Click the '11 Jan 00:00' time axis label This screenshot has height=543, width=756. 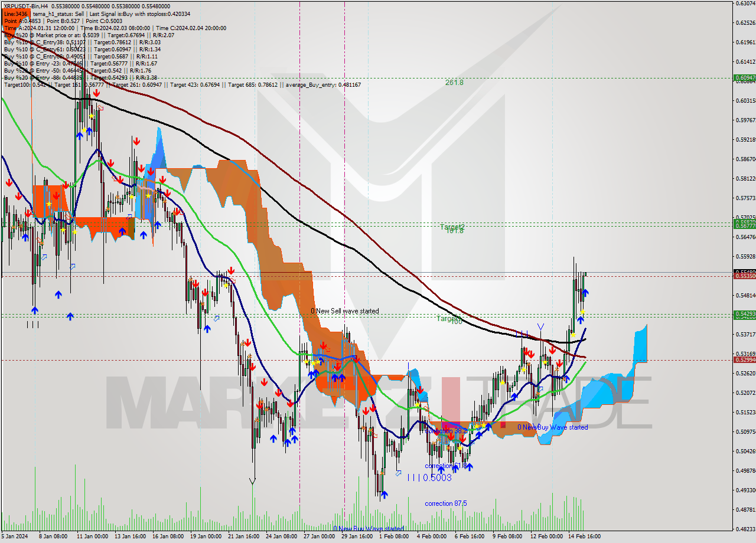pos(92,537)
